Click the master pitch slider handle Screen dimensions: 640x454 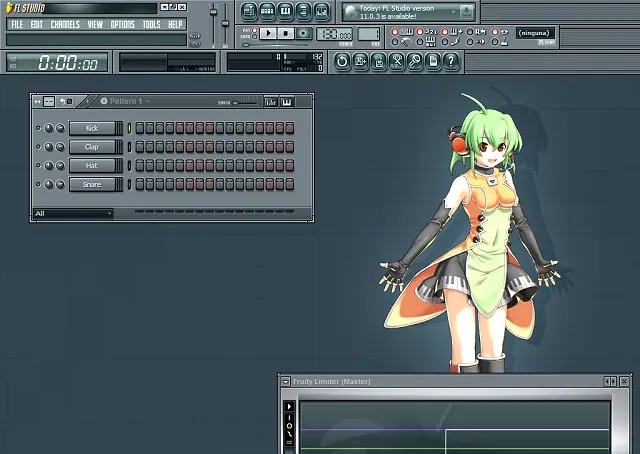225,24
